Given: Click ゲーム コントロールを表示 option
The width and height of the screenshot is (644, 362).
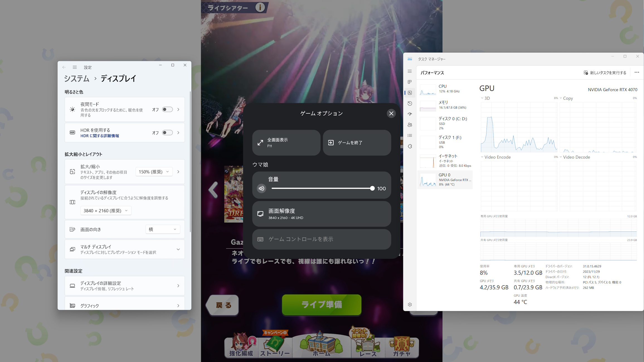Looking at the screenshot, I should [x=322, y=239].
